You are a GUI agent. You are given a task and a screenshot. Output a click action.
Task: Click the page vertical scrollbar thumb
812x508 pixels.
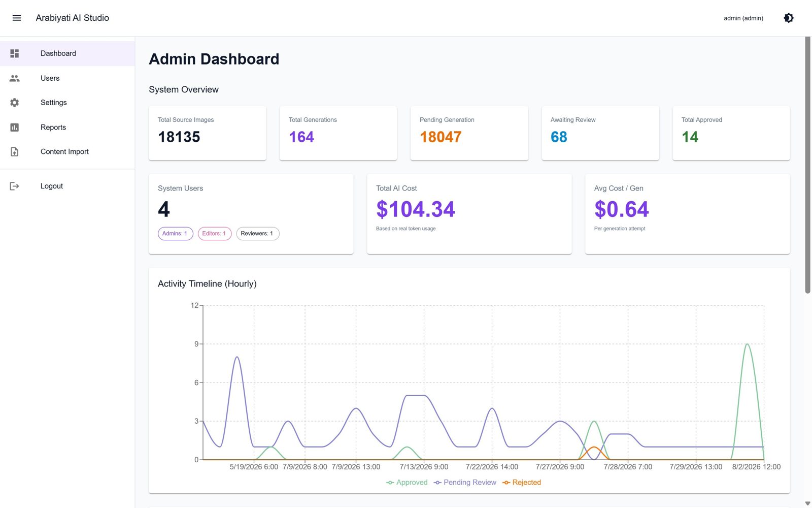(807, 165)
